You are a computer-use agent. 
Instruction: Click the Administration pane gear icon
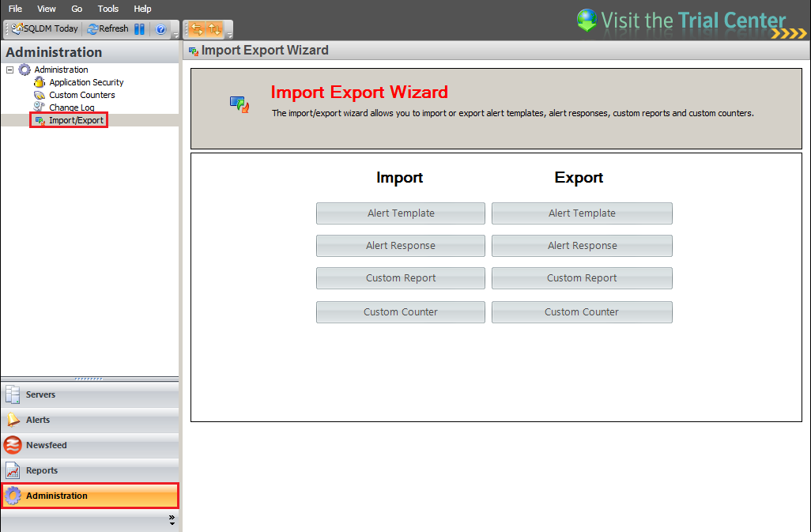click(x=13, y=496)
